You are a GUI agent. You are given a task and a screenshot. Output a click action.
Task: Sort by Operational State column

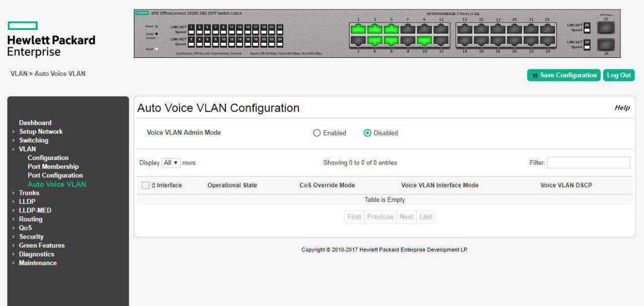(232, 185)
